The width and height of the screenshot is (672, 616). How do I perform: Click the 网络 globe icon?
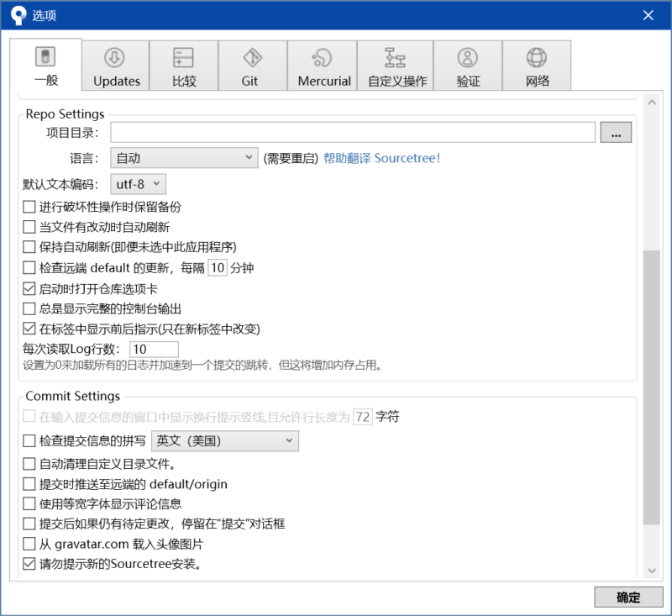[x=537, y=57]
